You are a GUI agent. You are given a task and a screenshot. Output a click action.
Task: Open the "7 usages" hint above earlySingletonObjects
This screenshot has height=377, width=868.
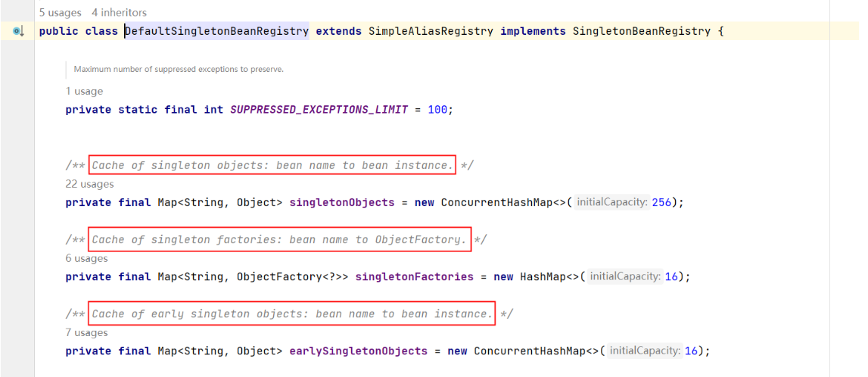pos(86,332)
